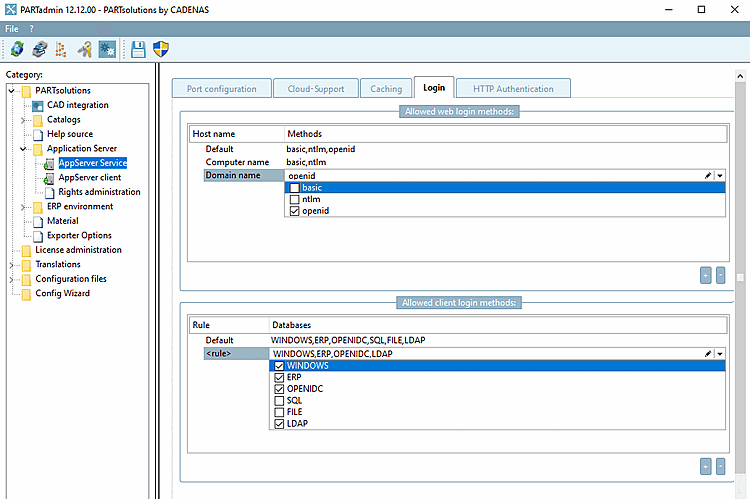Viewport: 750px width, 499px height.
Task: Remove a web login method with minus button
Action: coord(720,276)
